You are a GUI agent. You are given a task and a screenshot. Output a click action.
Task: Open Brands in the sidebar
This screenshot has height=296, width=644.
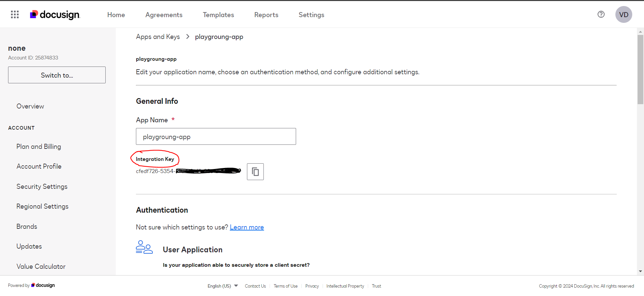tap(27, 226)
